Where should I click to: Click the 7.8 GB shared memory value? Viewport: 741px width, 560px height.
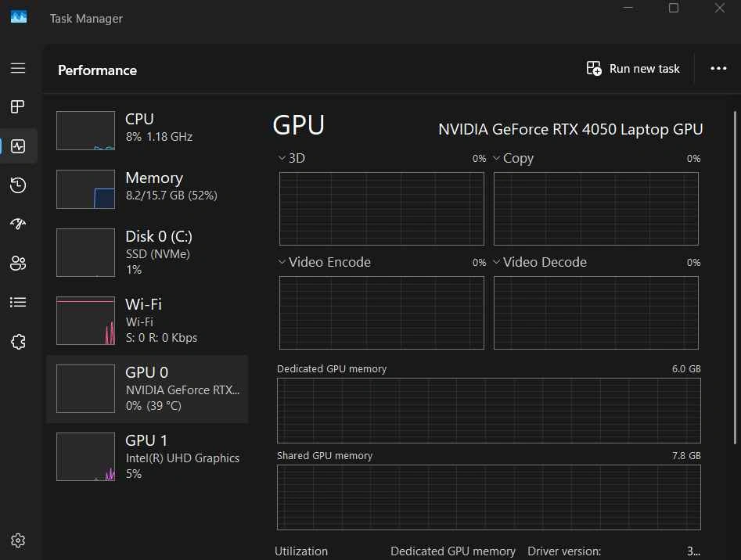(686, 456)
